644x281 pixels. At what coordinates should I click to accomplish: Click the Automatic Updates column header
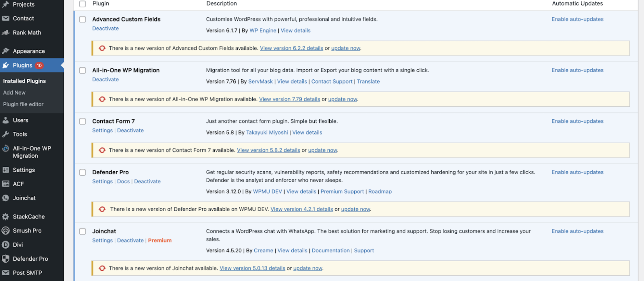(577, 4)
